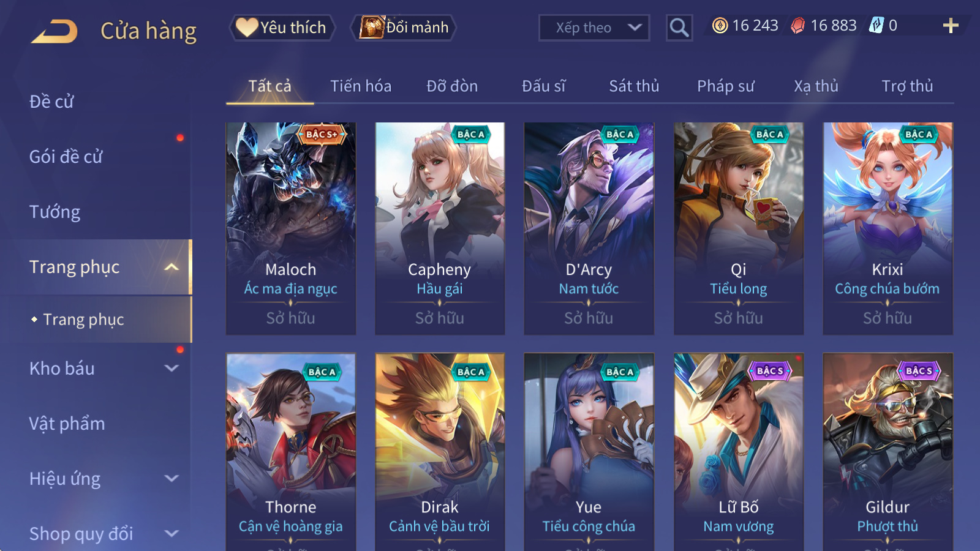Click the blue voucher currency icon
This screenshot has width=980, height=551.
876,26
